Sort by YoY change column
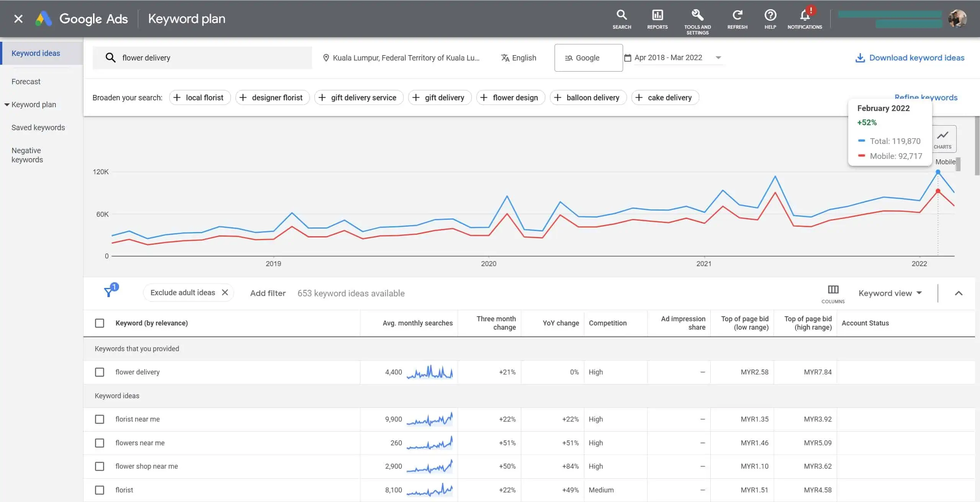This screenshot has height=502, width=980. click(561, 323)
